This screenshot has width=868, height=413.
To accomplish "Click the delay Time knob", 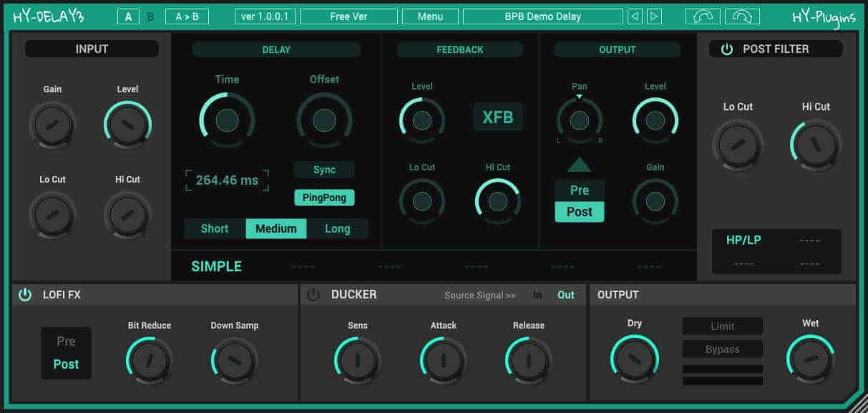I will (x=227, y=120).
